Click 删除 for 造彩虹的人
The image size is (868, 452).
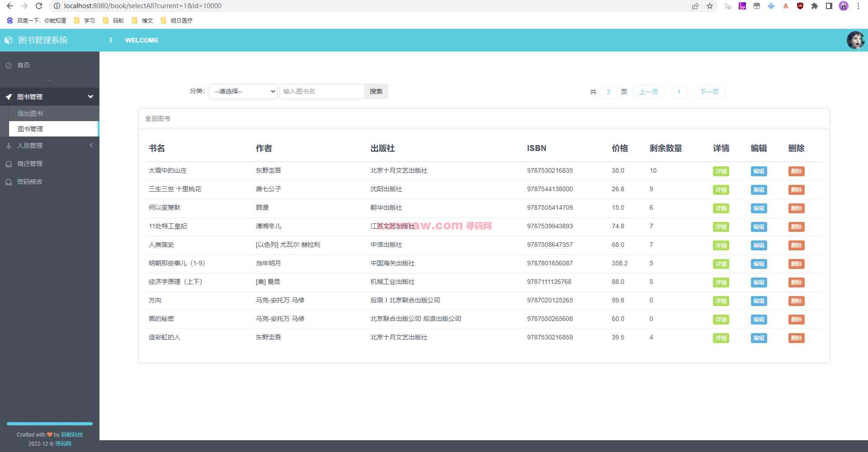tap(797, 338)
